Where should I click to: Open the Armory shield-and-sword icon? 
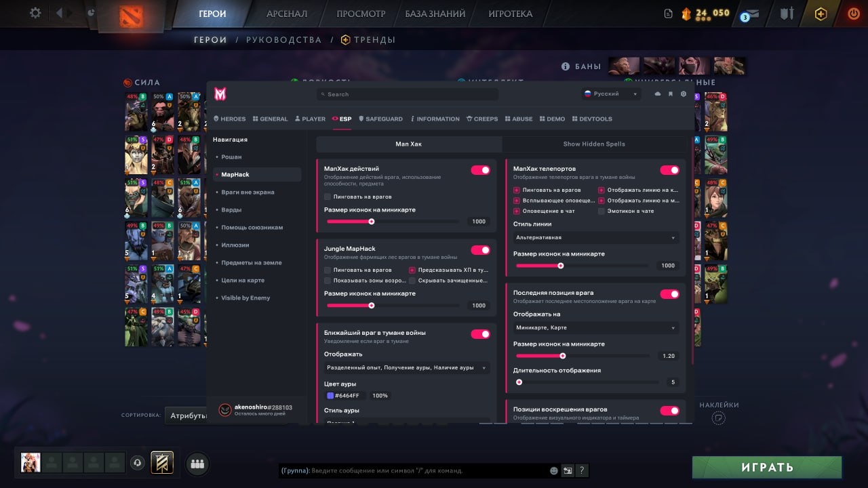tap(787, 12)
